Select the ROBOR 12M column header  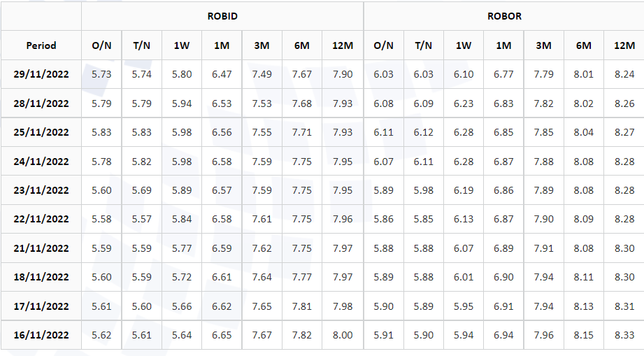pos(624,45)
